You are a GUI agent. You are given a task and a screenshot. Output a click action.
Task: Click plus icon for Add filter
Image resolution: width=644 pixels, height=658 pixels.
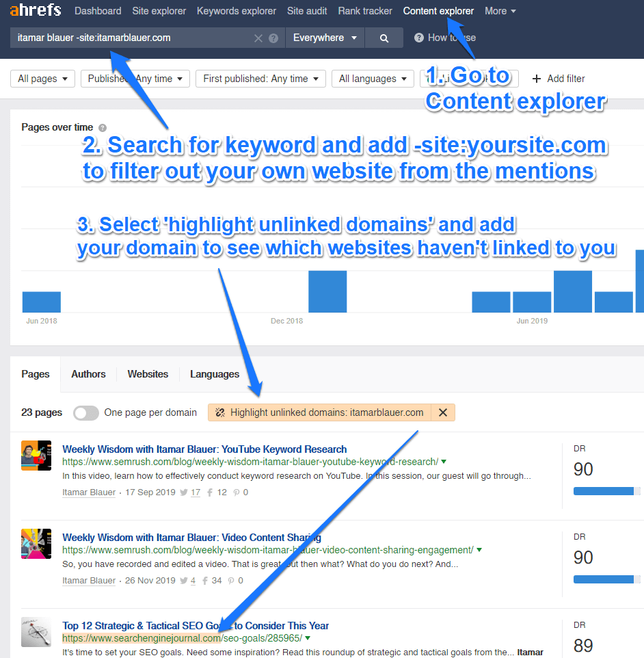pos(536,79)
